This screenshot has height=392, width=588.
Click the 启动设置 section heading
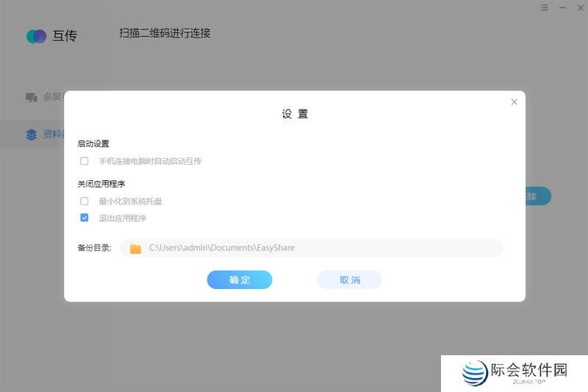point(93,143)
